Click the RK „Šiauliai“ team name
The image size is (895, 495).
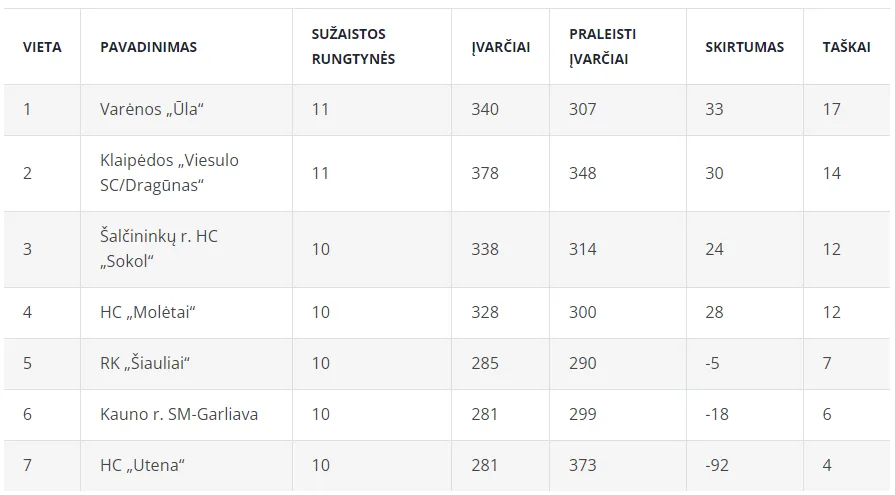145,363
